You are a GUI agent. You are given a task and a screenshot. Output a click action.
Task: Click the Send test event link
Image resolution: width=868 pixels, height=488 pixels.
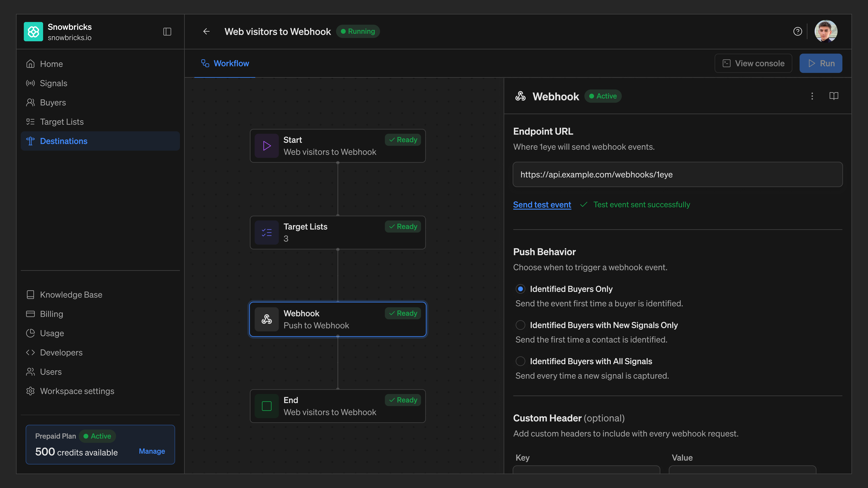click(542, 205)
